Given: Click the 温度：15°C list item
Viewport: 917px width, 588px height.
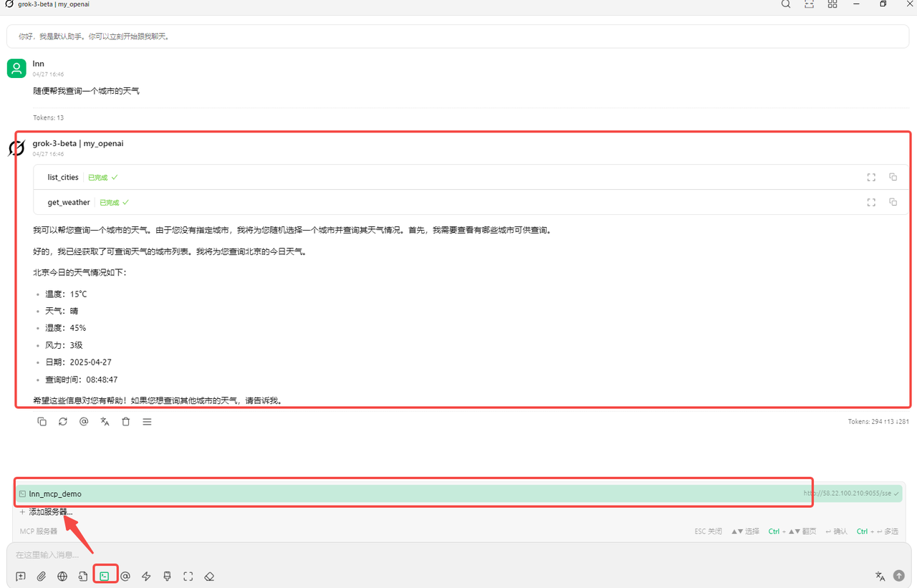Looking at the screenshot, I should (x=66, y=294).
